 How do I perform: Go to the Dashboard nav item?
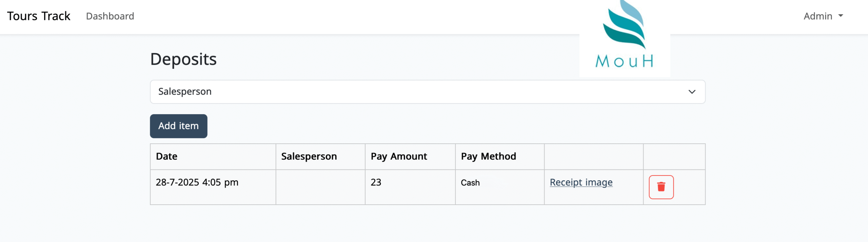pyautogui.click(x=110, y=16)
